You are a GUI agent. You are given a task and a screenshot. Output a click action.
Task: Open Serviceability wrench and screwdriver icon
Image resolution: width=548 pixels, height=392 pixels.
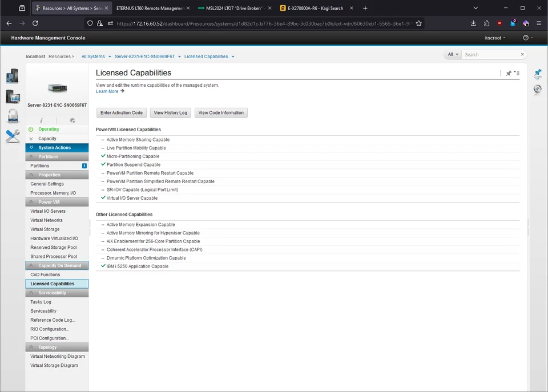click(x=13, y=136)
